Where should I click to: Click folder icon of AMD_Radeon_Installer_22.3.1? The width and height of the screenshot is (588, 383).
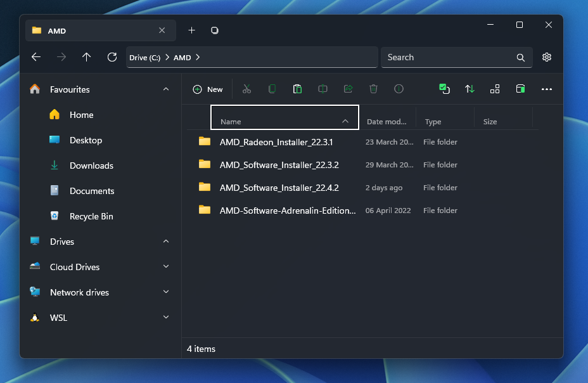coord(205,141)
